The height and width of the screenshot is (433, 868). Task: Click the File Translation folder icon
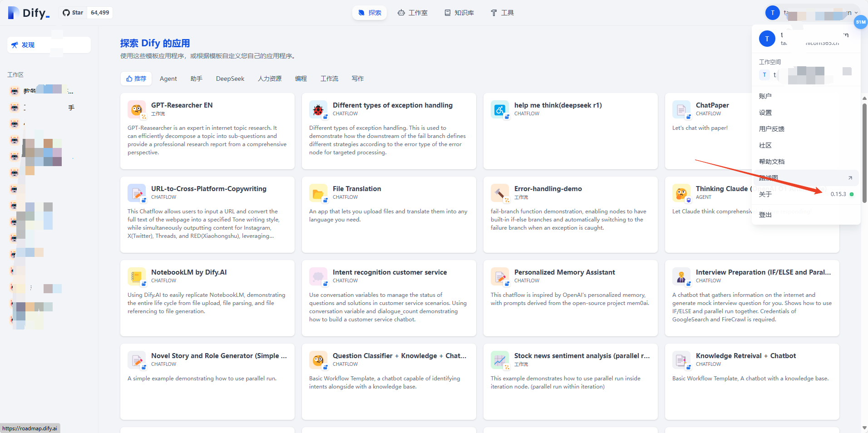[x=318, y=193]
